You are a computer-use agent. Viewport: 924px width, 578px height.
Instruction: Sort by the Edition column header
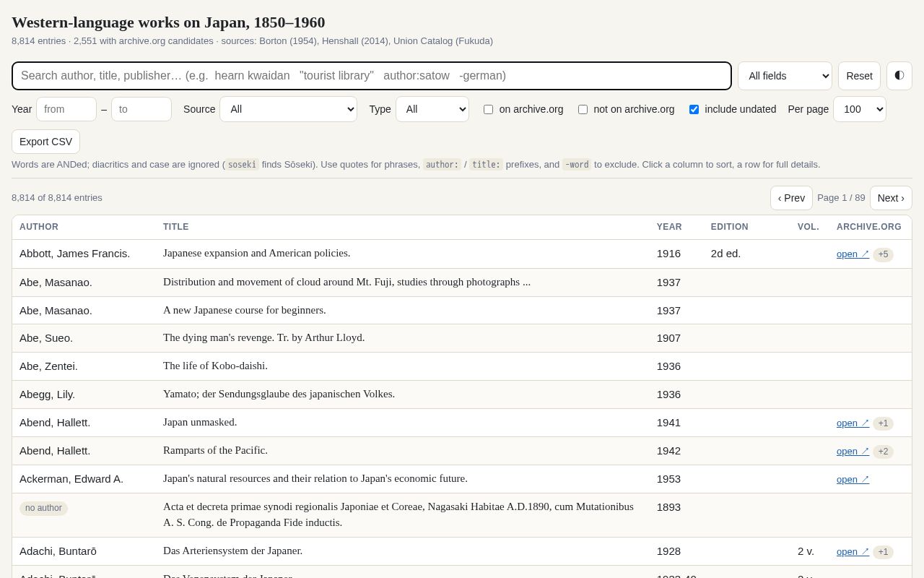[729, 227]
